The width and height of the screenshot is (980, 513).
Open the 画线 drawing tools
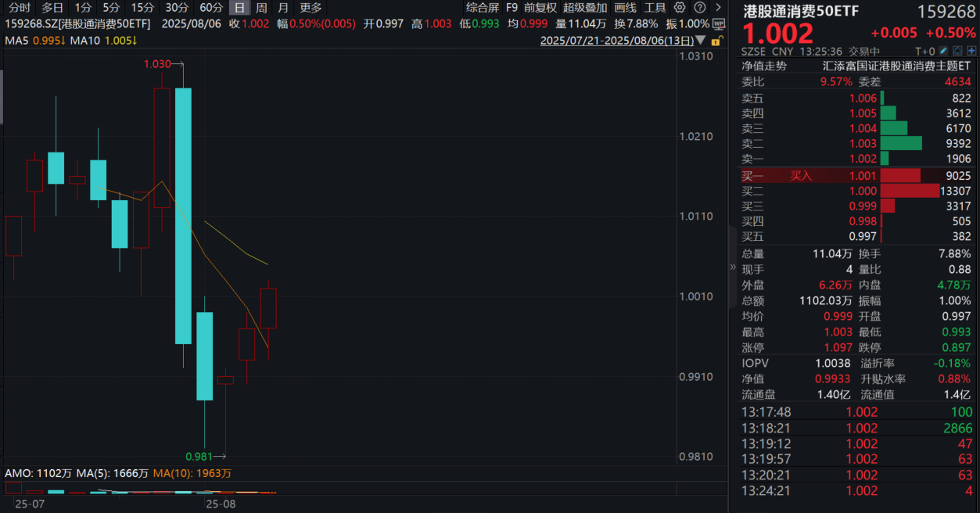(x=625, y=7)
